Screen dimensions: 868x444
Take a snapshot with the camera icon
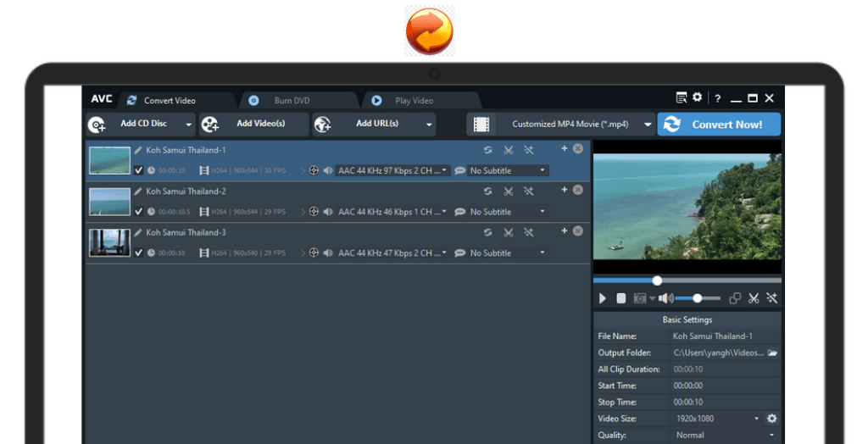[x=640, y=298]
